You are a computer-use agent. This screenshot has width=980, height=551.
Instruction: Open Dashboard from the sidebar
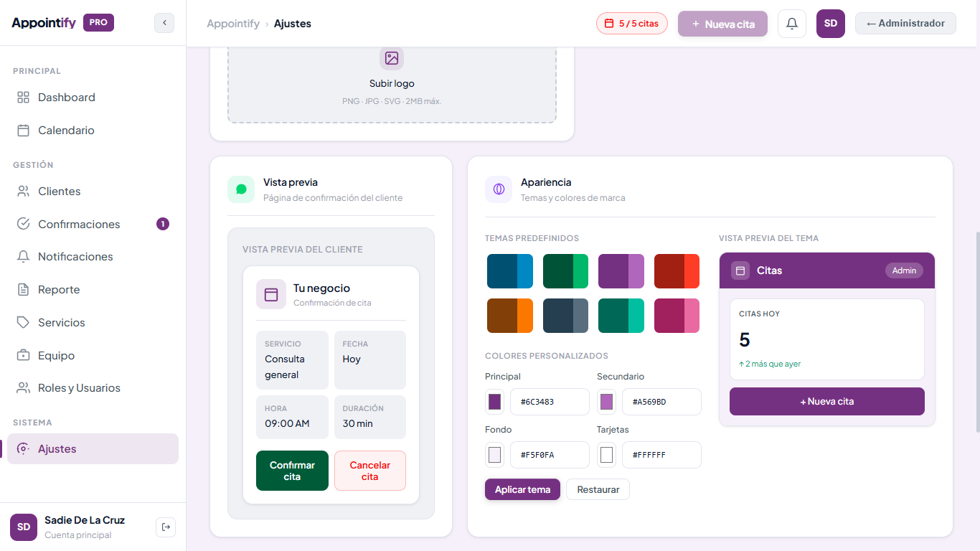[93, 98]
